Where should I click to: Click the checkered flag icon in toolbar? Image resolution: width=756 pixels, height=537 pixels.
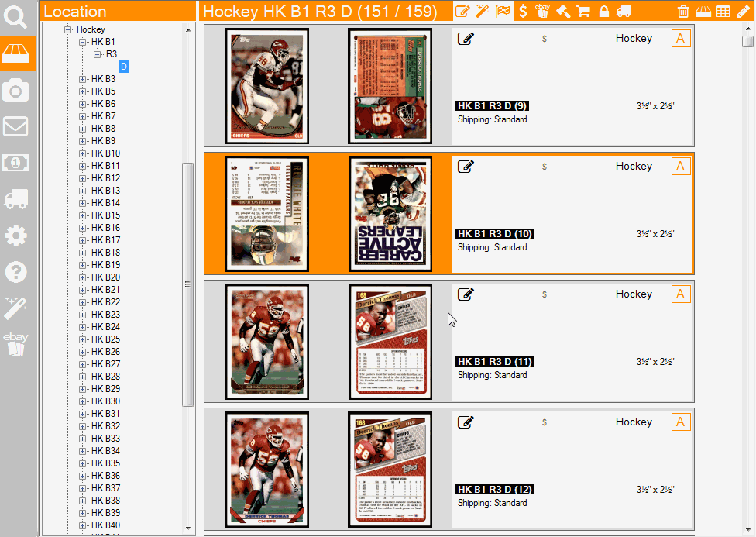[503, 11]
